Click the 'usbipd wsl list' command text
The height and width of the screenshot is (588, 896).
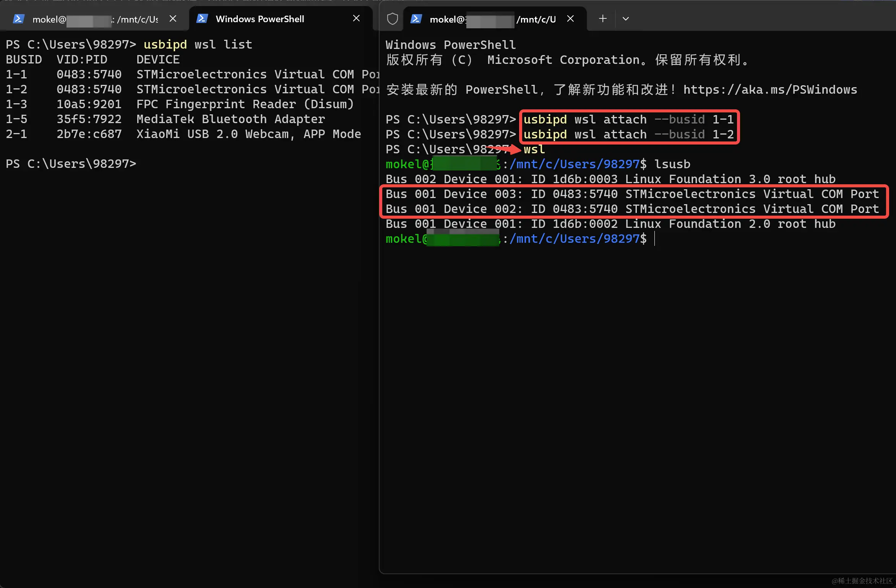198,45
